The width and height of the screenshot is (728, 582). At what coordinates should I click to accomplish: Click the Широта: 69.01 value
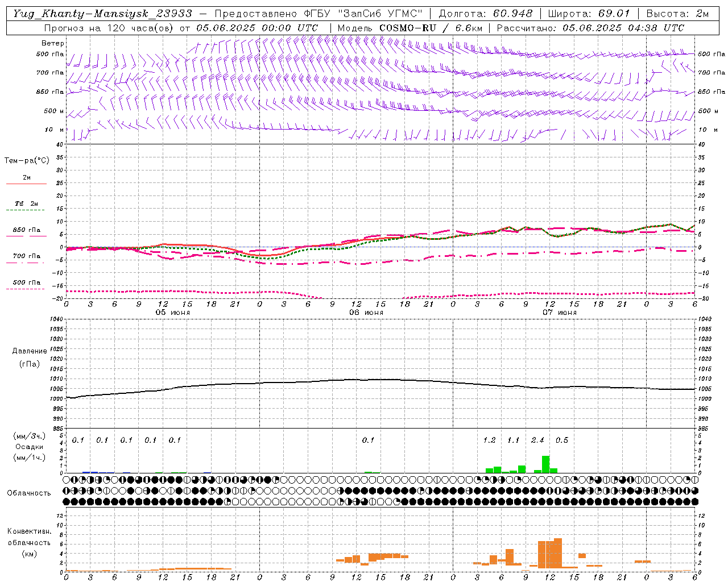click(x=589, y=14)
